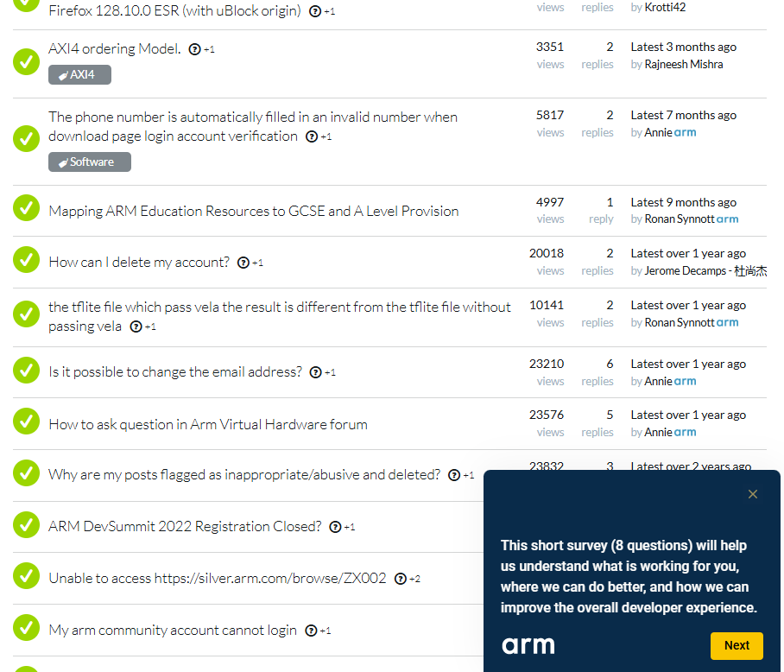The image size is (784, 672).
Task: Click checkmark icon beside How can I delete my account
Action: point(26,259)
